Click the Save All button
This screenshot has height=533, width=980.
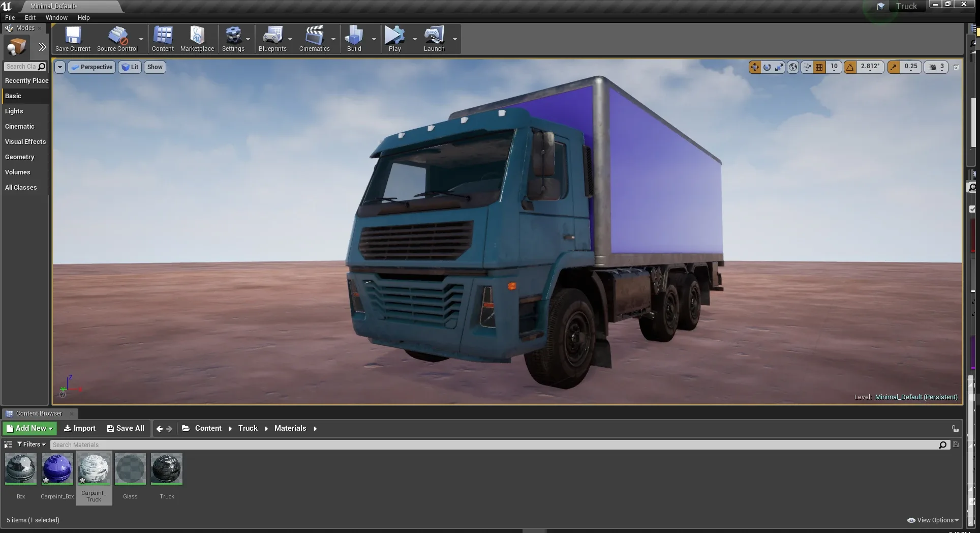coord(125,428)
